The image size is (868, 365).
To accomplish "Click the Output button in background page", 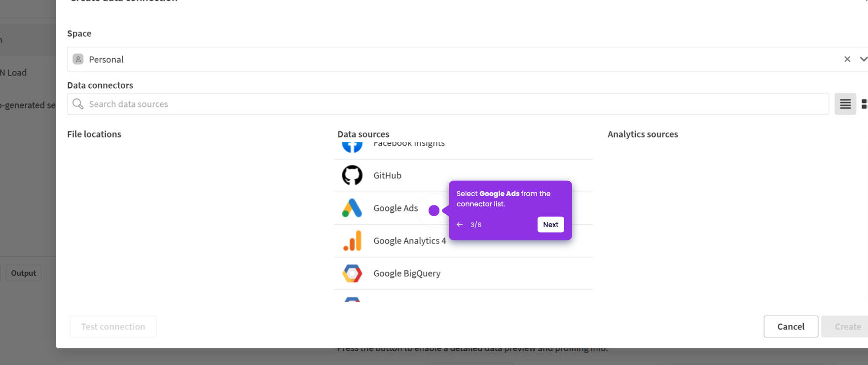I will pyautogui.click(x=24, y=273).
